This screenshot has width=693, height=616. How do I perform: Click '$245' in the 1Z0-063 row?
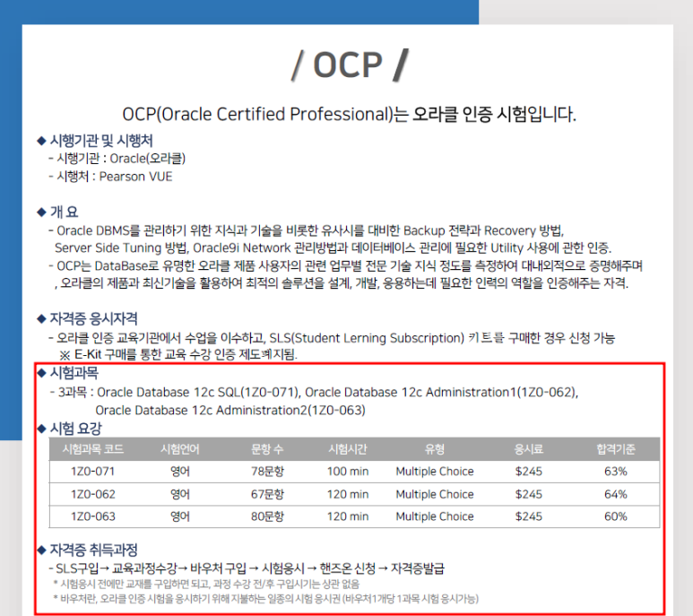tap(529, 516)
